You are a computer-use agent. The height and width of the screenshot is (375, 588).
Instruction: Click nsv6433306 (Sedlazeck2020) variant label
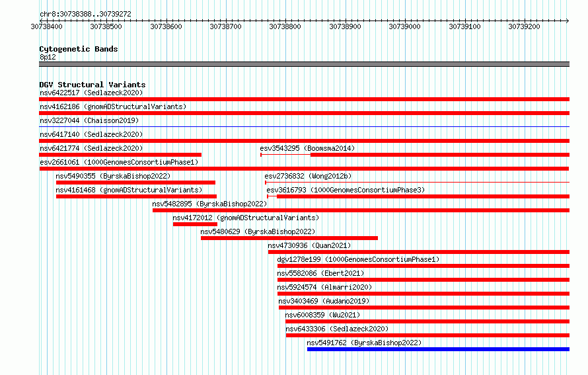[337, 329]
